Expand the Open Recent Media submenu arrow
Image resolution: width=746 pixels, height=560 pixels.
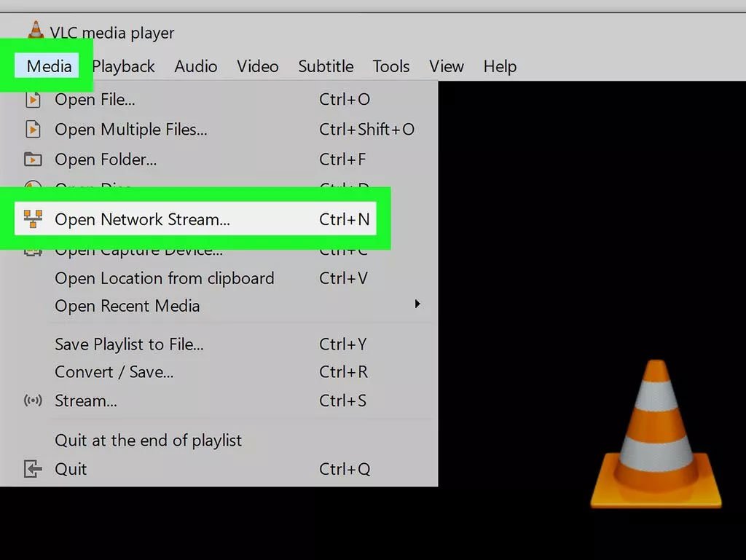pyautogui.click(x=417, y=304)
